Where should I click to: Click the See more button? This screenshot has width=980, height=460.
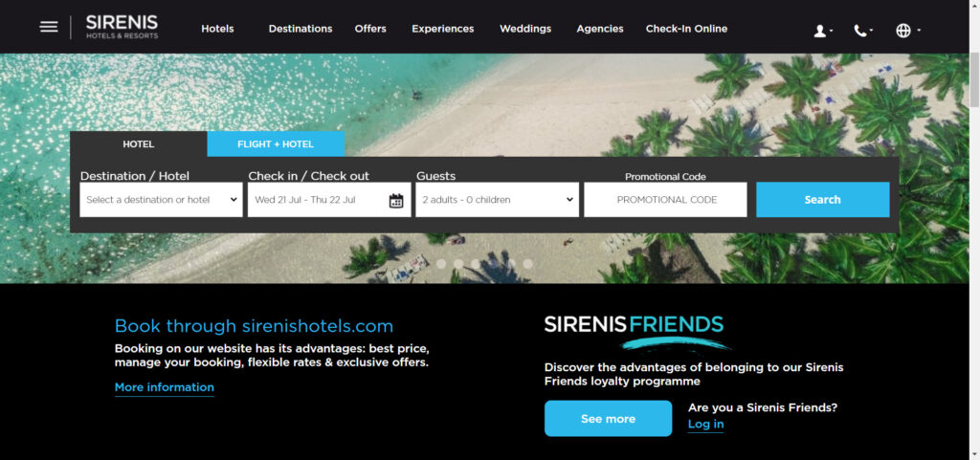608,419
